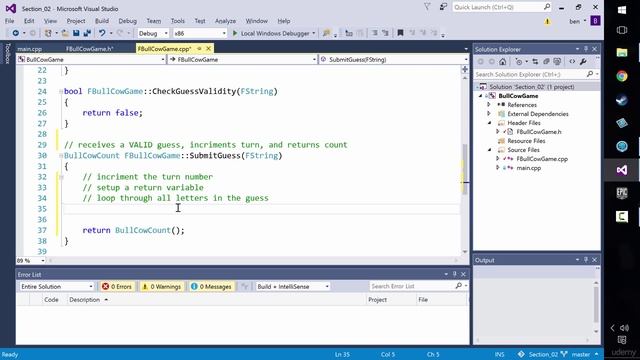Click the Navigate Backward toolbar button

16,33
